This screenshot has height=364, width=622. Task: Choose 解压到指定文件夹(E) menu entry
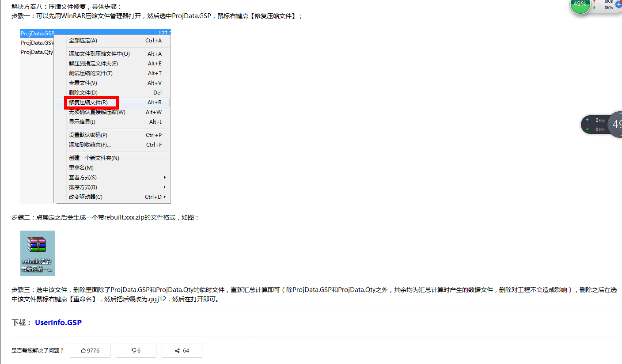[112, 64]
